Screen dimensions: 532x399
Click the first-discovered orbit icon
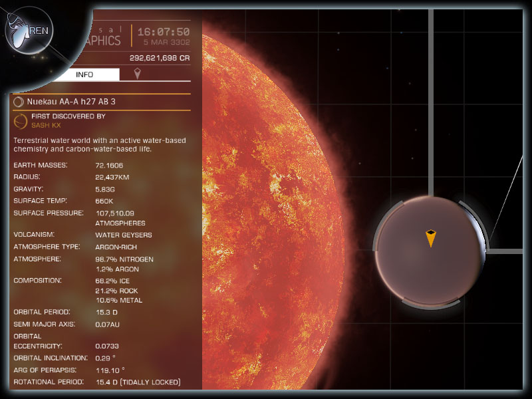click(21, 122)
